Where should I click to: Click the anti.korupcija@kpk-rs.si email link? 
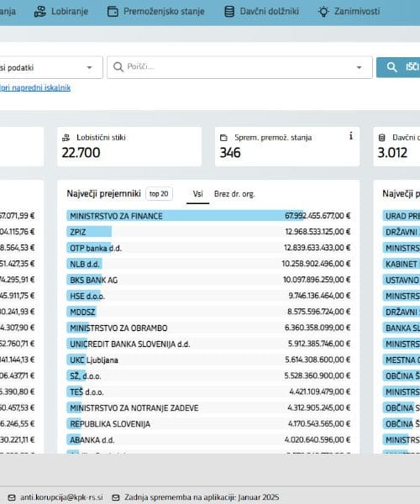(61, 497)
